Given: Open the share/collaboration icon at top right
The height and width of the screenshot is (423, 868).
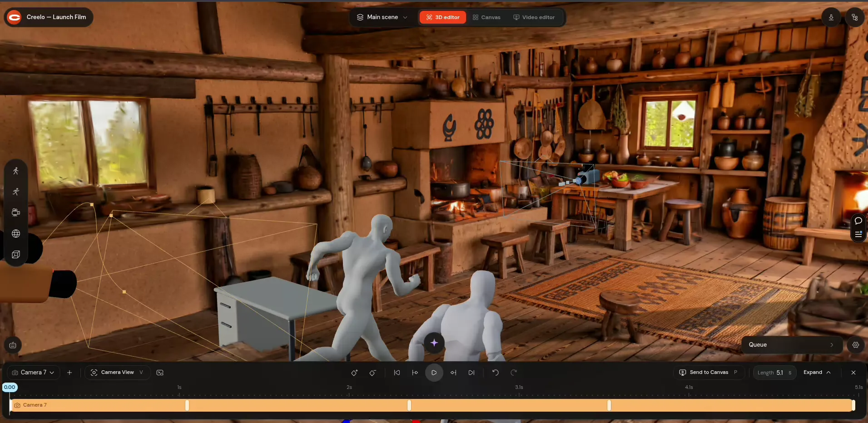Looking at the screenshot, I should 855,17.
